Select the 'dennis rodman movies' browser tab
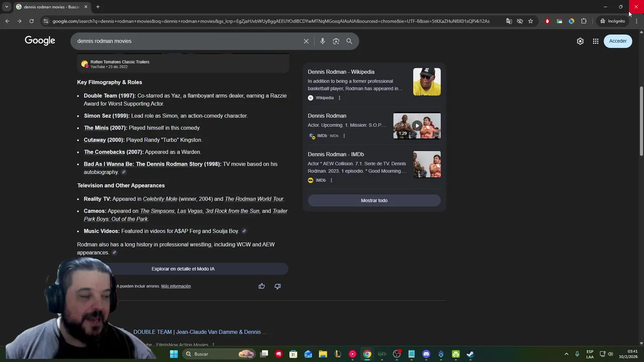Screen dimensions: 644x362 click(52, 7)
